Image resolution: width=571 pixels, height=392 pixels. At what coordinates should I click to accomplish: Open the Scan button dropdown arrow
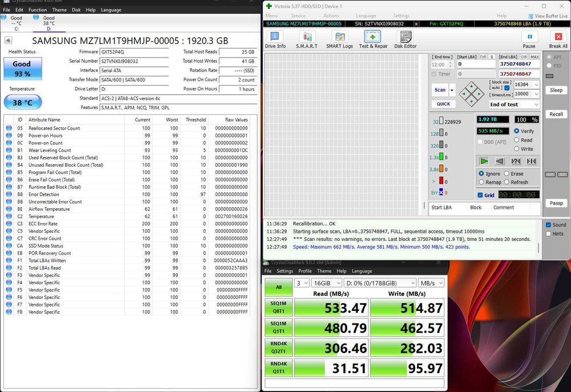[x=452, y=90]
